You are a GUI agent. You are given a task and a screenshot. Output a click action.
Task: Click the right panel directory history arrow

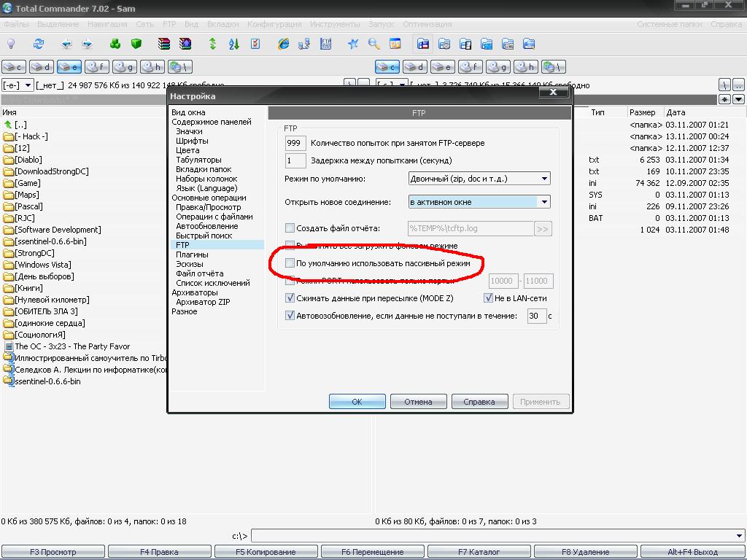(738, 99)
